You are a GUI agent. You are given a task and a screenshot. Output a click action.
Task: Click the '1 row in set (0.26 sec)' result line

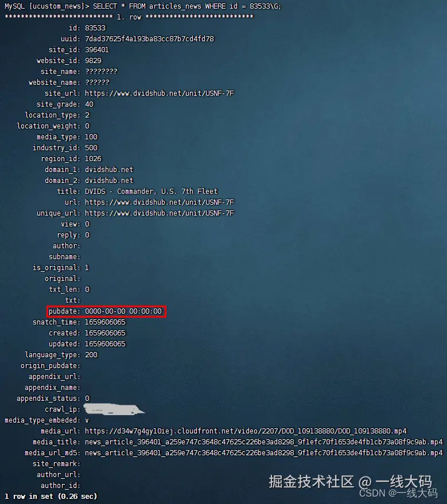51,497
